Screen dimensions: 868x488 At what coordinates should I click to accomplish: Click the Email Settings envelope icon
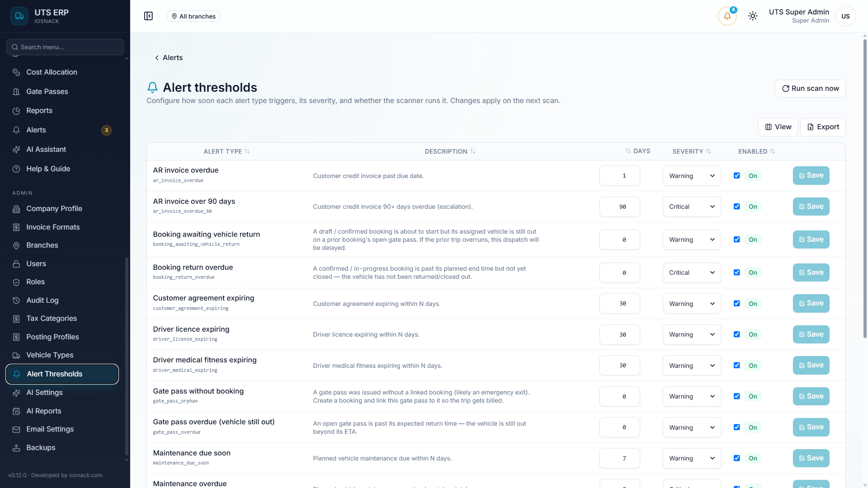(x=16, y=429)
